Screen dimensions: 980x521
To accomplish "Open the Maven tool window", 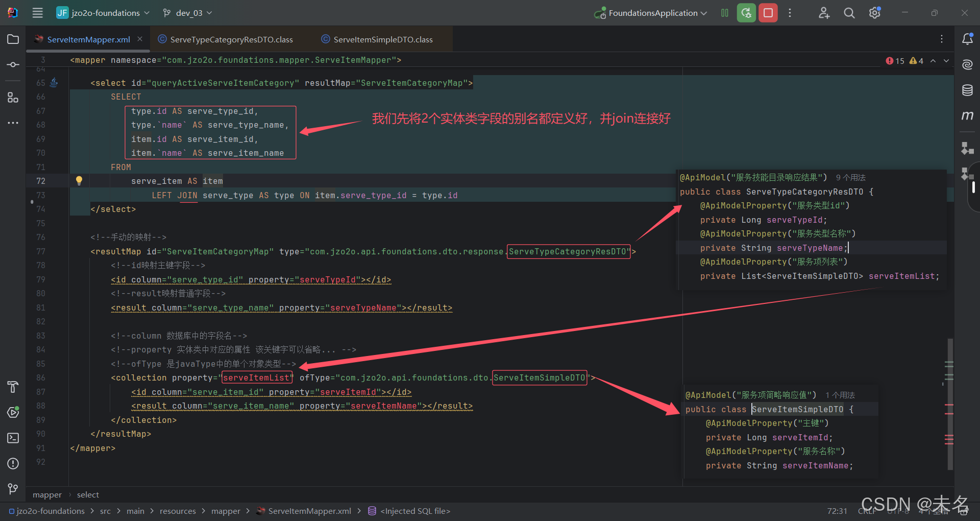I will (967, 115).
